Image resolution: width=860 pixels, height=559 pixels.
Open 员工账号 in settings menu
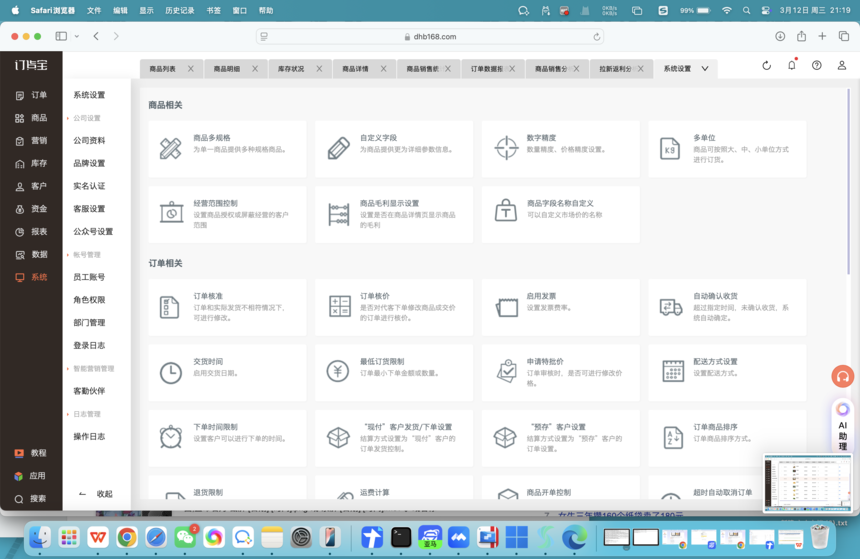[x=89, y=277]
